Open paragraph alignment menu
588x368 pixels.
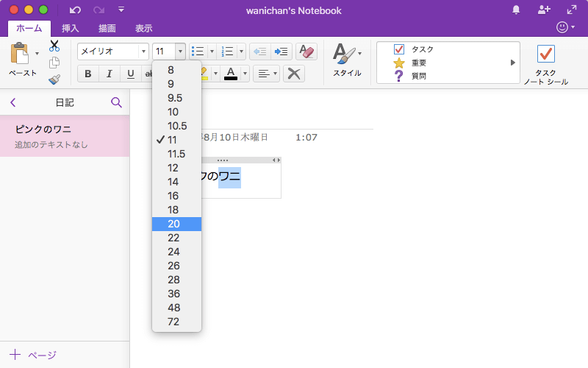267,74
